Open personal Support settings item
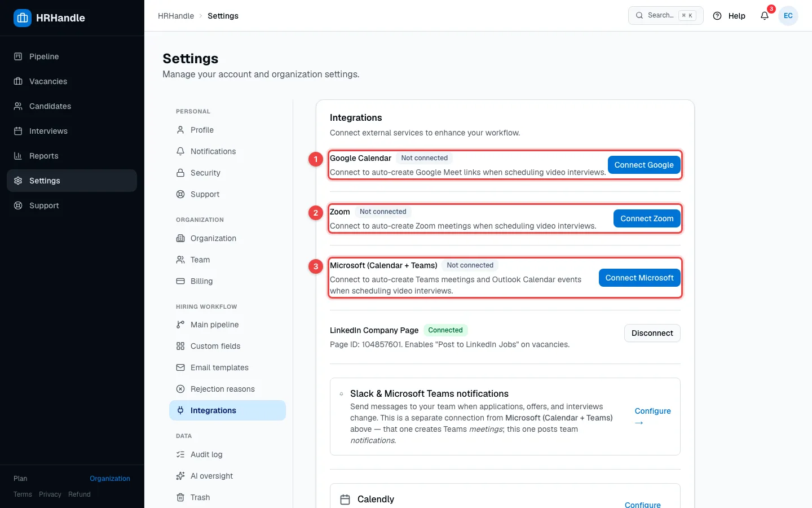Screen dimensions: 812x508 click(227, 194)
